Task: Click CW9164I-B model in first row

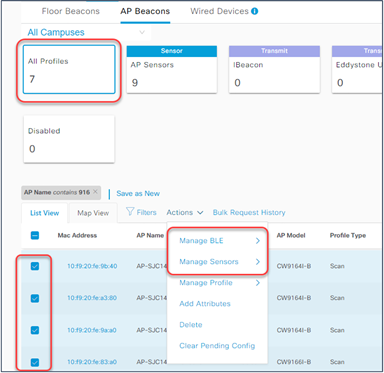Action: pyautogui.click(x=294, y=266)
